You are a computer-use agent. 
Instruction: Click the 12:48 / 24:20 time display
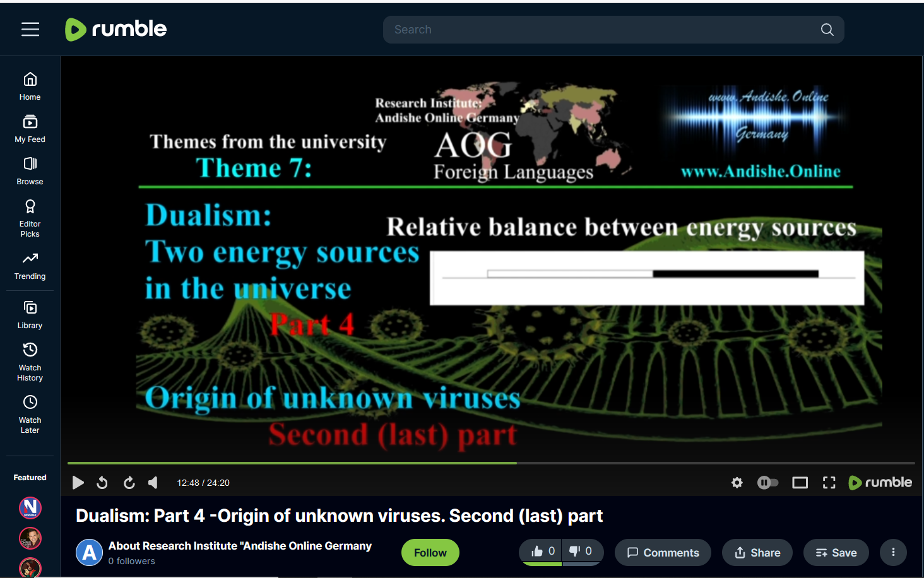click(203, 483)
